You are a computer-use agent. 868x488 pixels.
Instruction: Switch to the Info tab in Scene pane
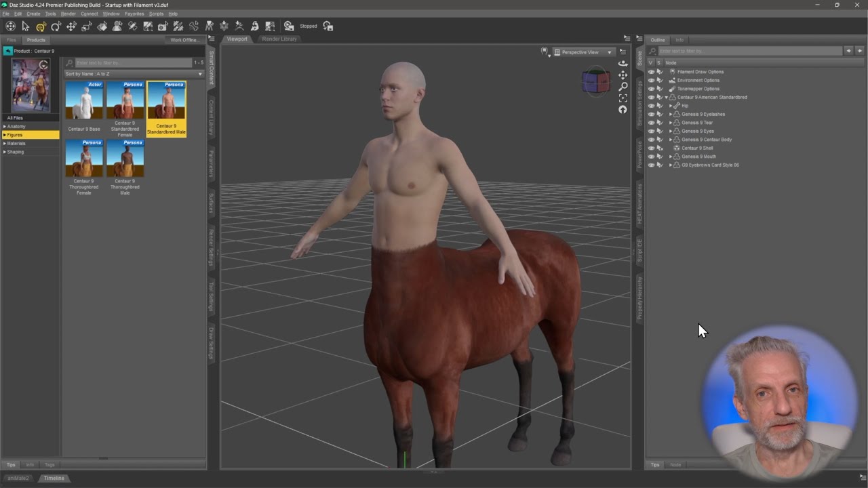679,40
